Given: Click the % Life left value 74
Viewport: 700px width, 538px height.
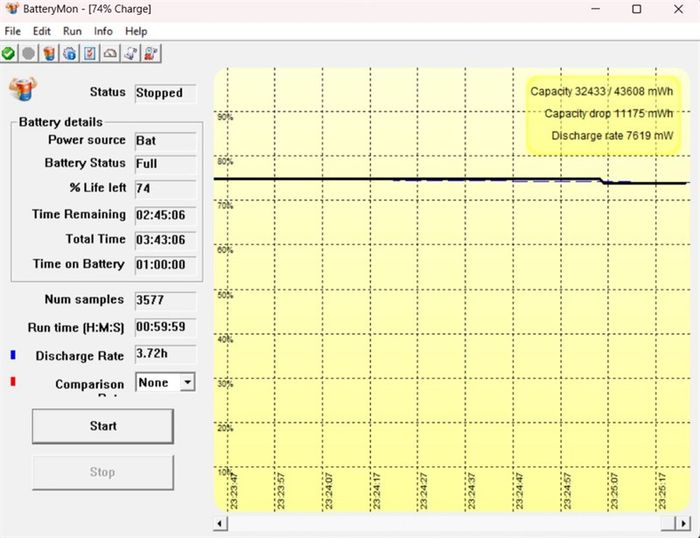Looking at the screenshot, I should 165,188.
